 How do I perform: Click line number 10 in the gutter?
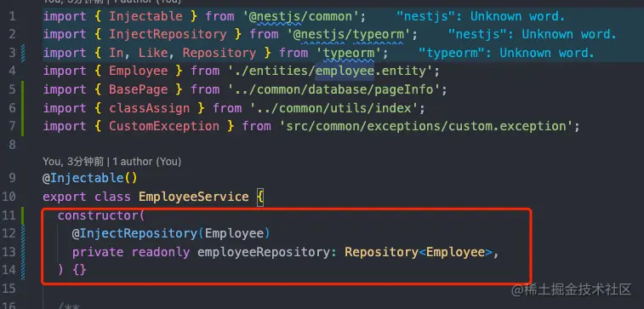9,197
